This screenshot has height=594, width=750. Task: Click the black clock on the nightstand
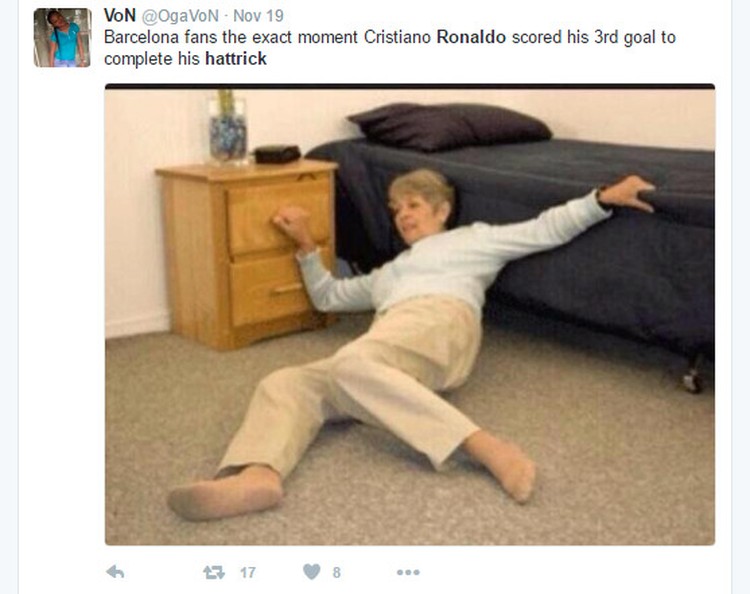pyautogui.click(x=276, y=154)
